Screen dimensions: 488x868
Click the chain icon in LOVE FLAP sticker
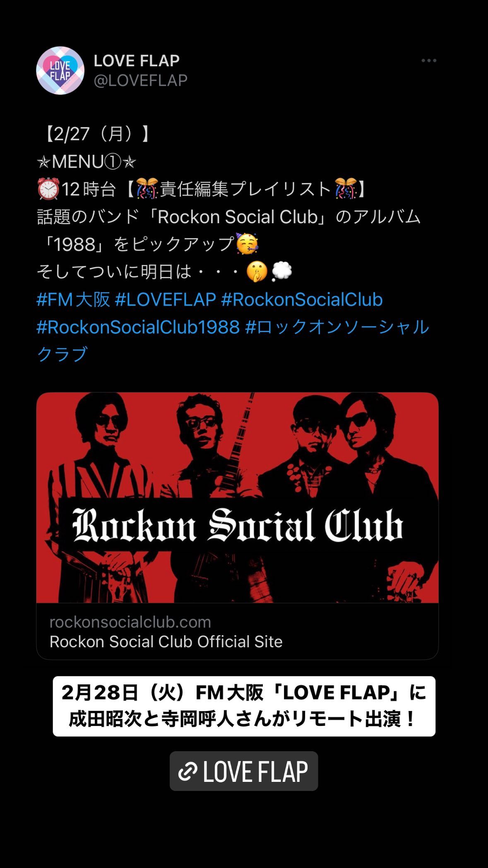point(188,772)
